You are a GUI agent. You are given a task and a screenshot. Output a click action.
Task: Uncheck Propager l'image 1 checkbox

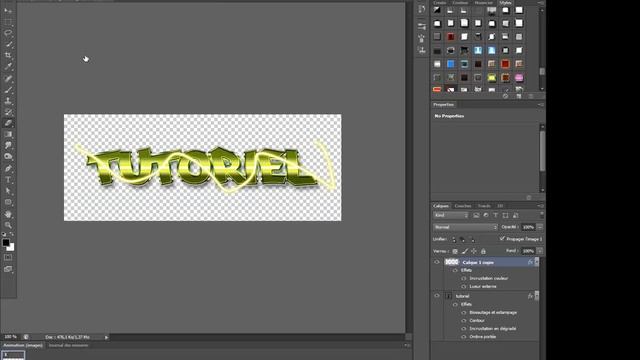click(502, 239)
